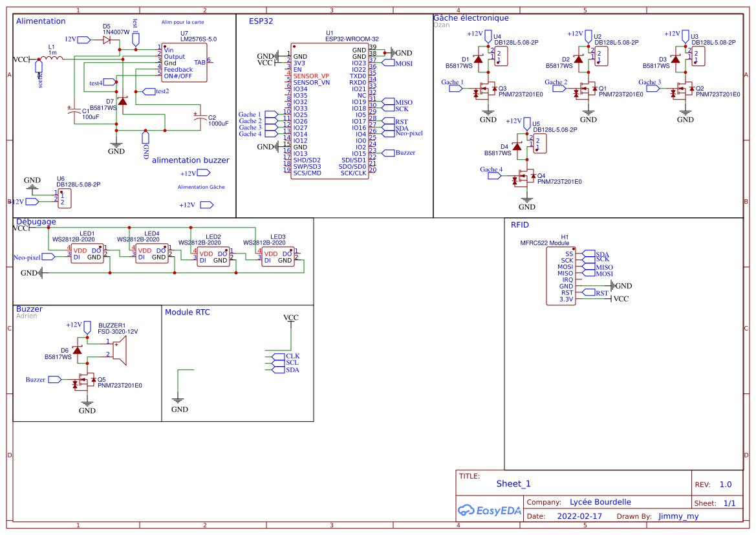Click the REV value 1.0

click(726, 485)
